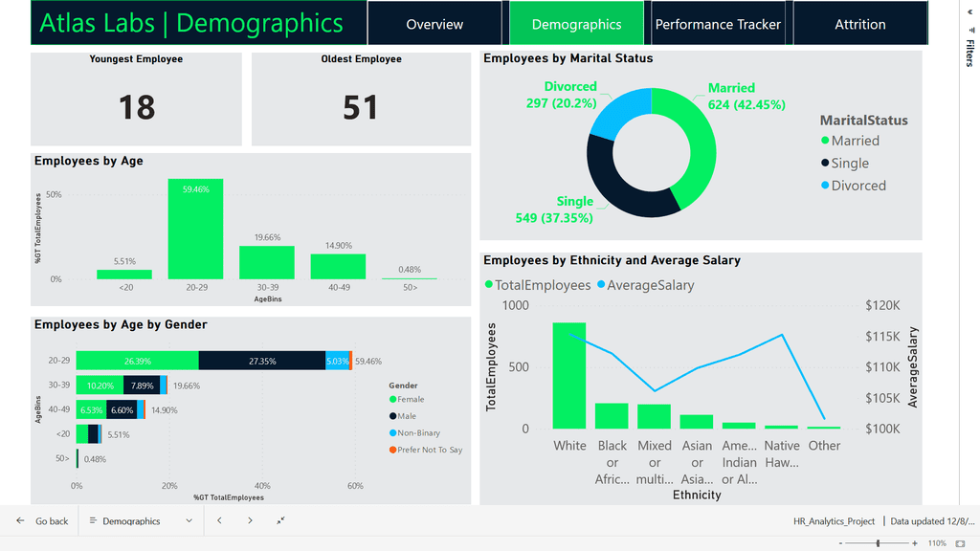Click the Single 549 (37.35%) data label
The width and height of the screenshot is (980, 551).
coord(554,209)
